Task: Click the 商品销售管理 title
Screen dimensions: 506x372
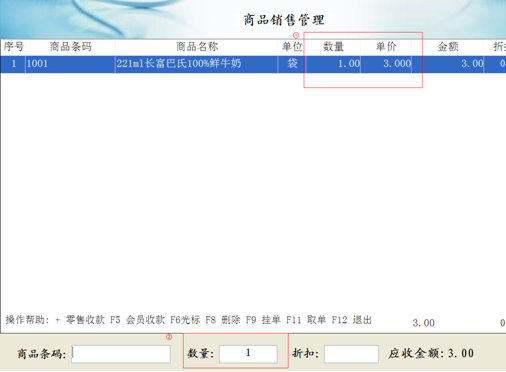Action: point(284,20)
